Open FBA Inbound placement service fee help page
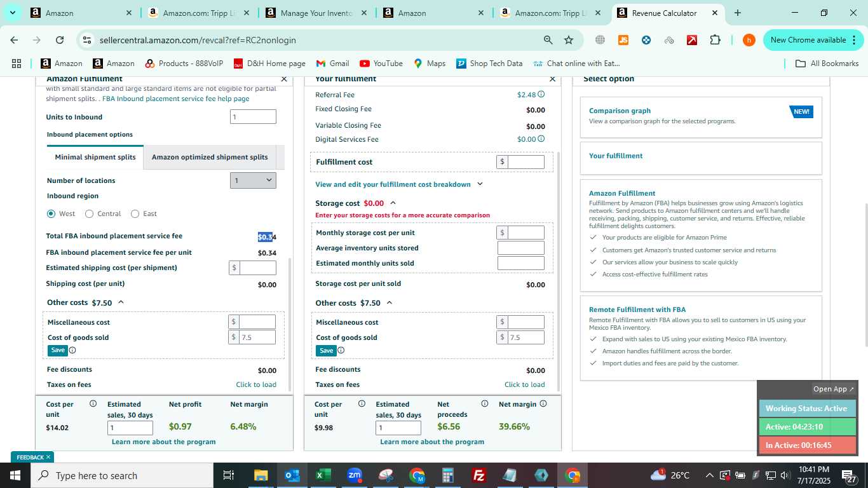 pos(176,98)
